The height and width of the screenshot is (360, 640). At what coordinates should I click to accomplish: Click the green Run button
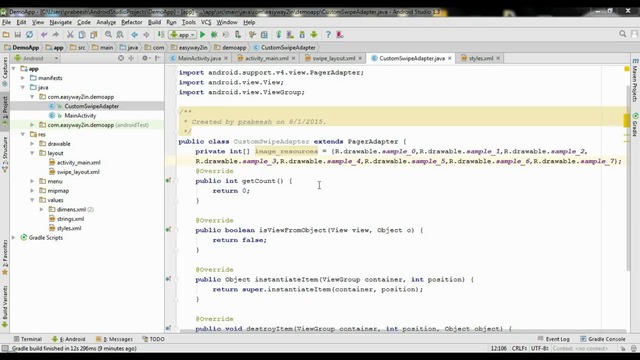point(202,35)
